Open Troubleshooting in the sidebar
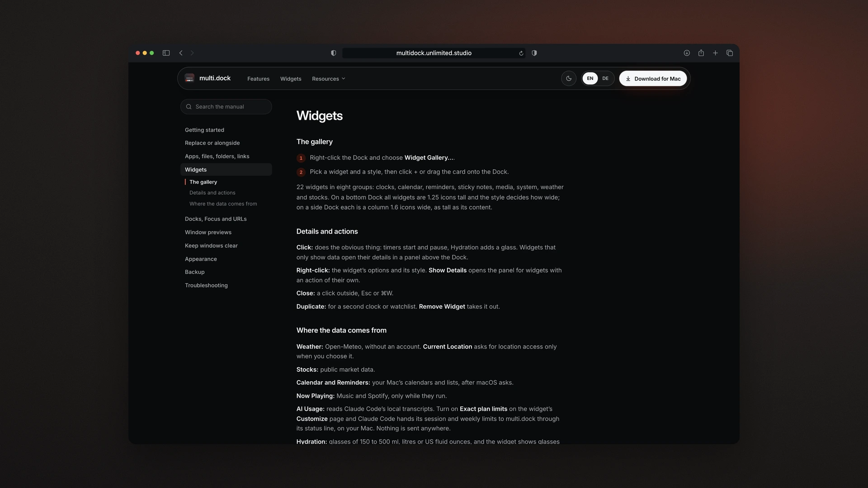The height and width of the screenshot is (488, 868). (206, 285)
